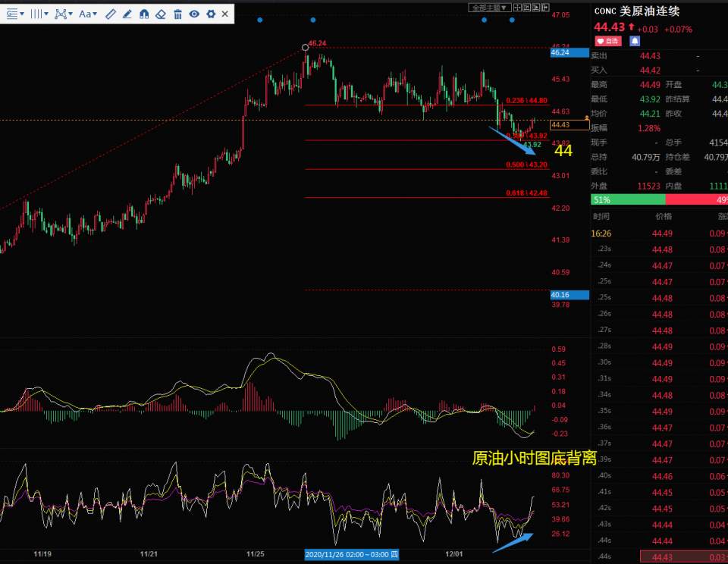Click the +0.07% change percentage
The width and height of the screenshot is (728, 564).
pos(678,30)
